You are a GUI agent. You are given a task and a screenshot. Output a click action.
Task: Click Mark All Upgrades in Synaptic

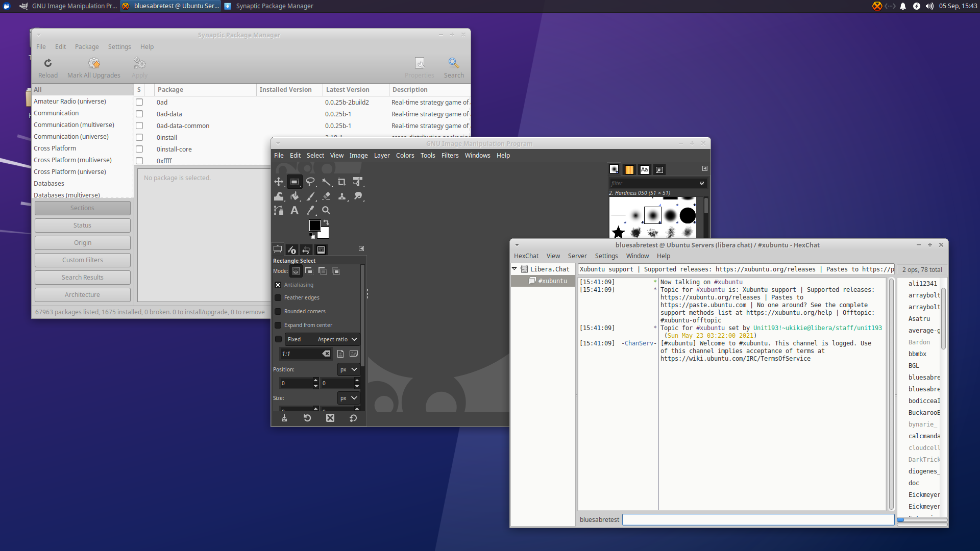94,67
